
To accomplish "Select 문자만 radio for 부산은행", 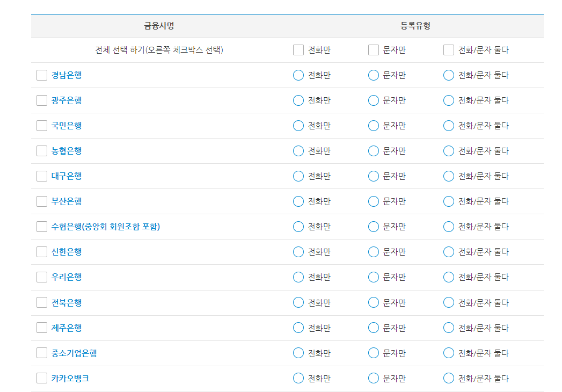I will (374, 201).
